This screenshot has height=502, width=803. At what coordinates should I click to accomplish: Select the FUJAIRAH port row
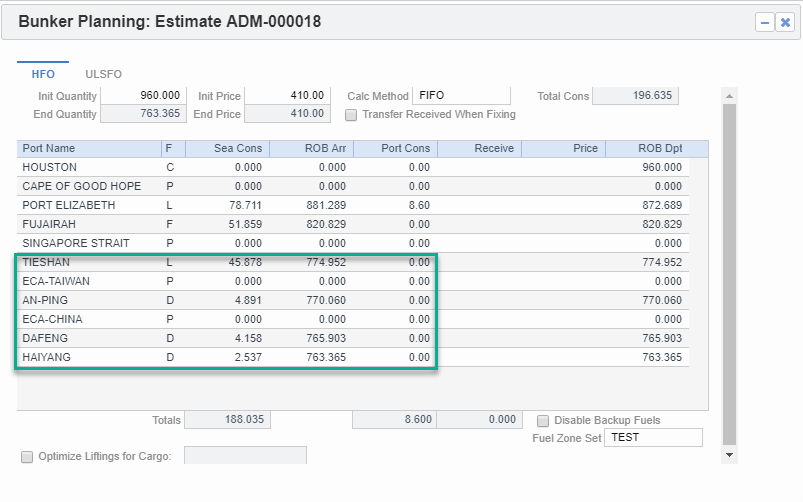pyautogui.click(x=88, y=224)
